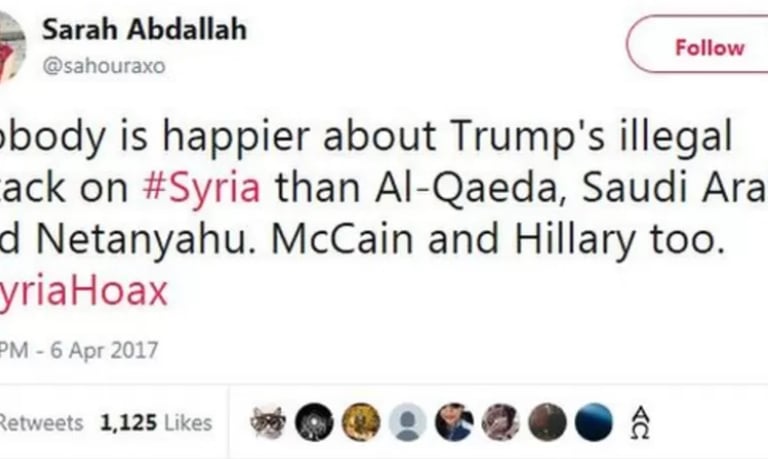Click the tweet line about Trump's illegal attack

[x=366, y=135]
